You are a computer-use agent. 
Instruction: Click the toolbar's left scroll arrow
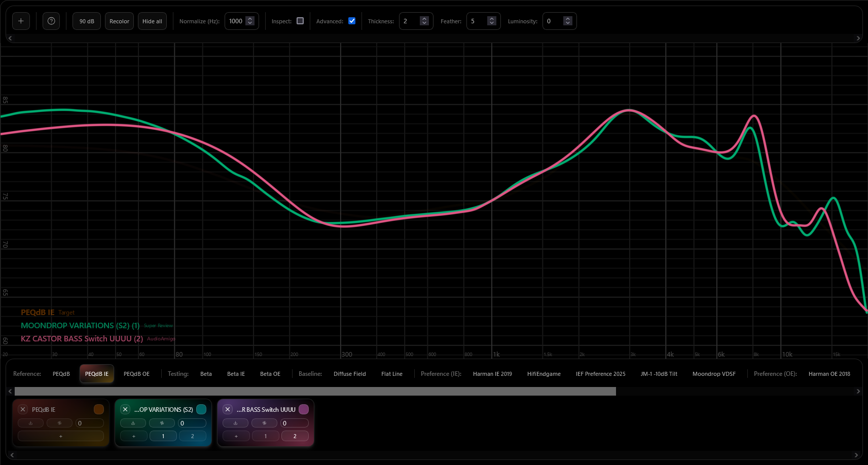[10, 38]
